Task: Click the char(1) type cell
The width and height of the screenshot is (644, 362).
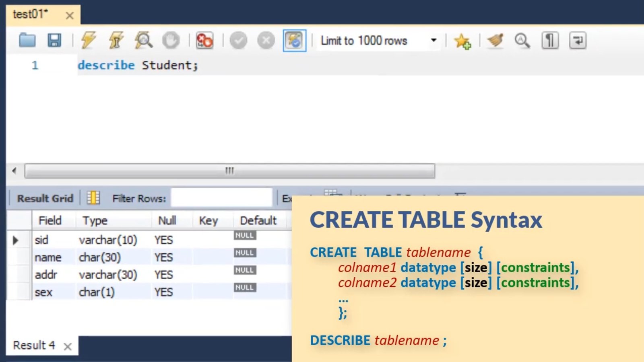Action: 114,292
